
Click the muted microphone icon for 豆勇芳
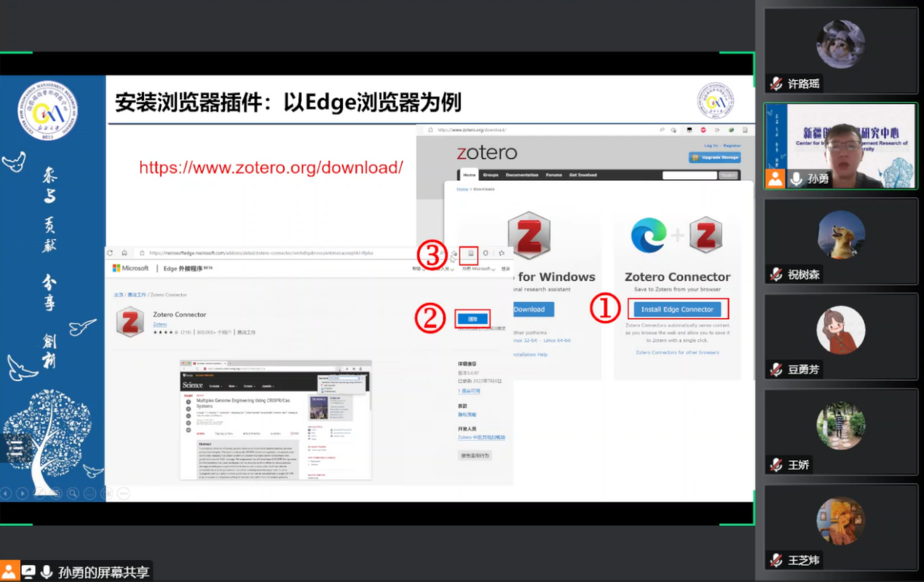777,369
